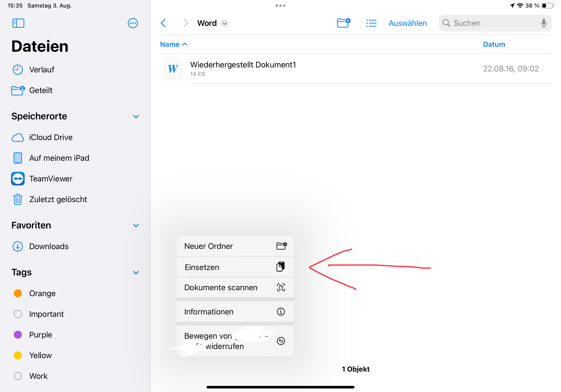Go back with the left chevron
Screen dimensions: 561x392
tap(164, 23)
